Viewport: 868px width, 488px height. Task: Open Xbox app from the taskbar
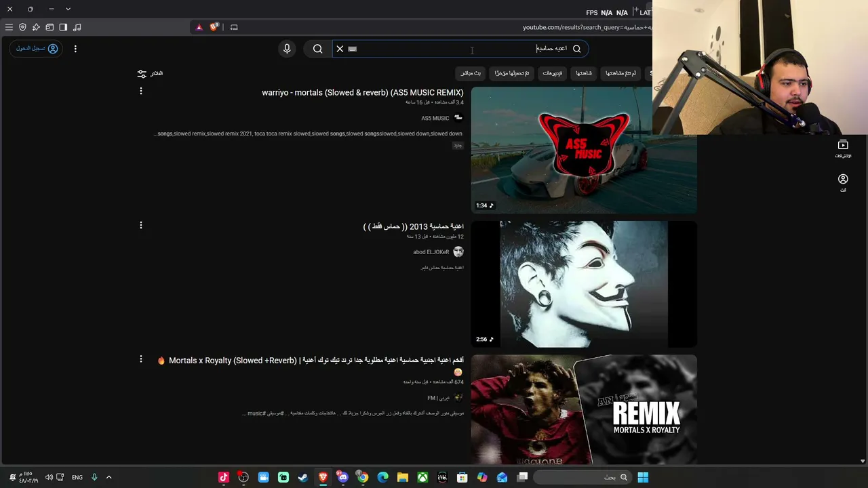pos(422,477)
